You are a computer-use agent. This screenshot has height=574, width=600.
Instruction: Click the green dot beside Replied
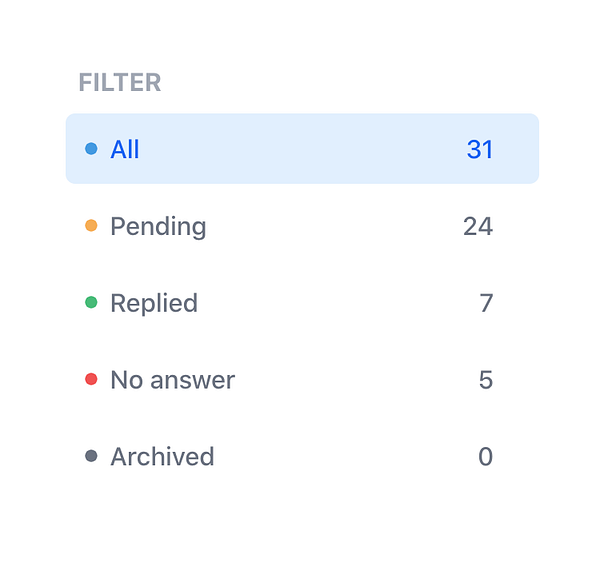point(91,303)
